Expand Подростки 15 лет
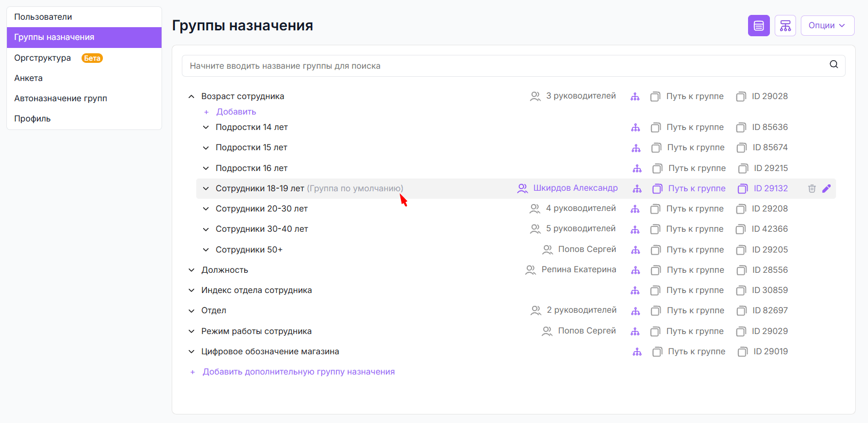This screenshot has width=868, height=423. pos(206,148)
